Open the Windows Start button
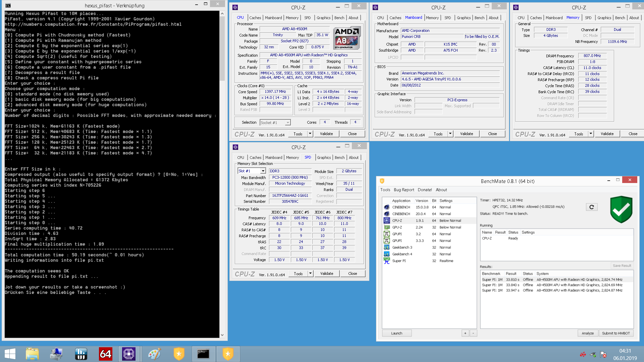Screen dimensions: 644x362 pyautogui.click(x=10, y=354)
